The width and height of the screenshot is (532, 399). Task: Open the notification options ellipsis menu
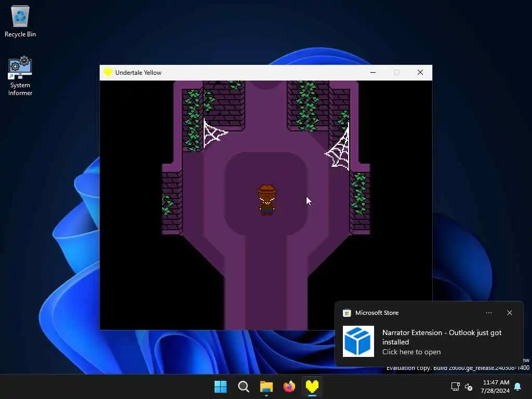click(489, 313)
